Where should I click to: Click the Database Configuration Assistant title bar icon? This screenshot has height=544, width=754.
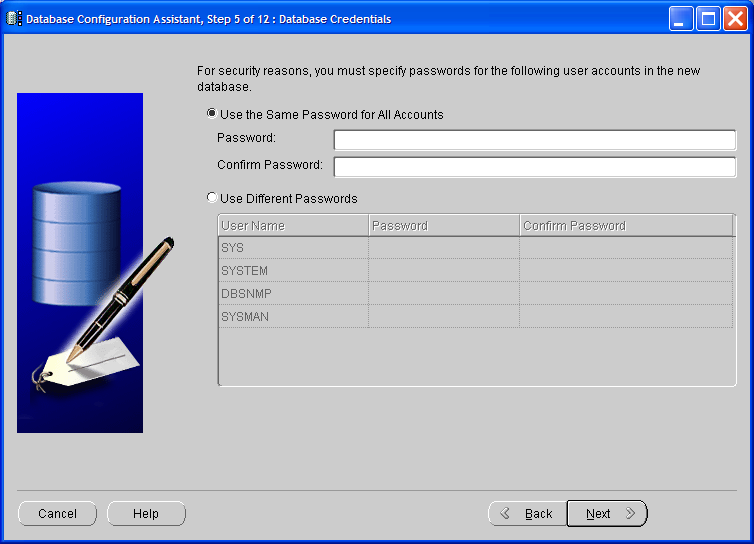(13, 19)
